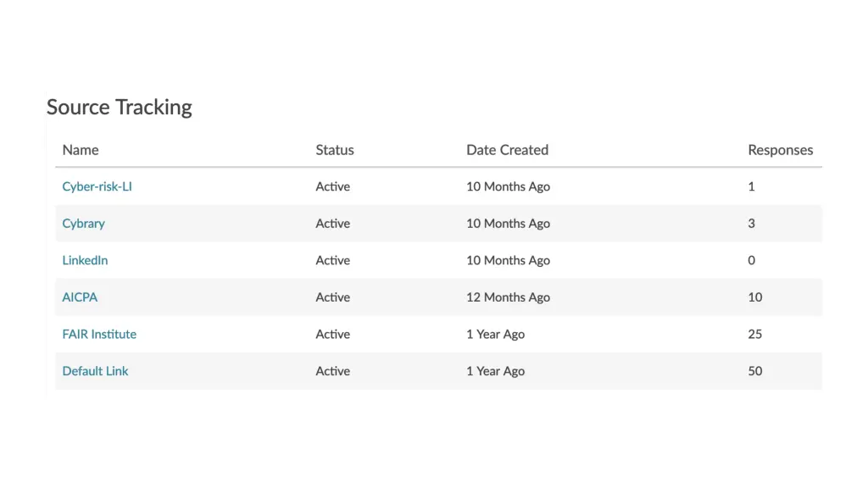Click the Name column header
Image resolution: width=868 pixels, height=488 pixels.
(x=81, y=150)
